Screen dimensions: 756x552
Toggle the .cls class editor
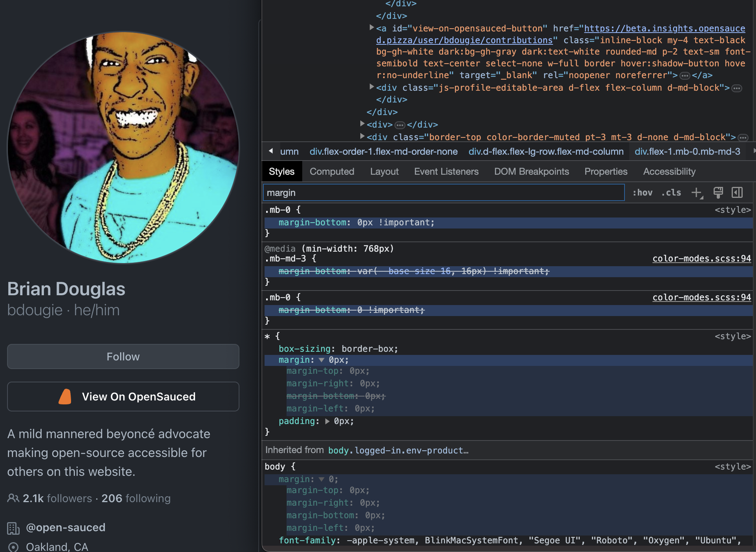pyautogui.click(x=671, y=192)
